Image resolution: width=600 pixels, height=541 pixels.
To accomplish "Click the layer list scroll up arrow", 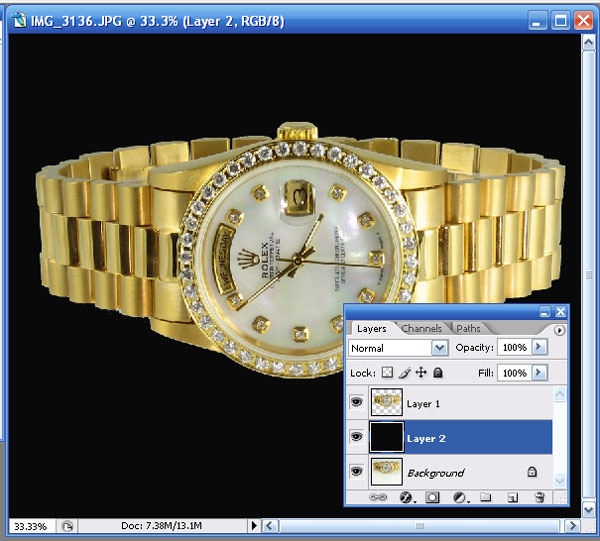I will (559, 394).
